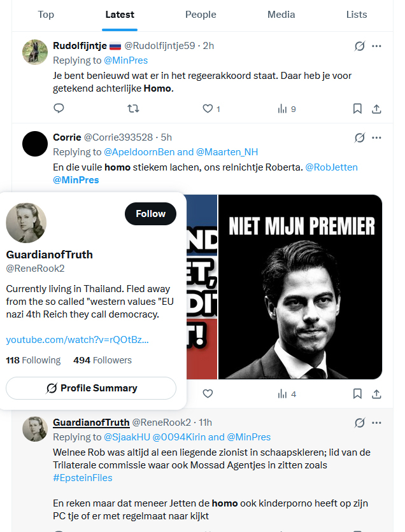Image resolution: width=405 pixels, height=532 pixels.
Task: Follow GuardianofTruth from hover card
Action: [150, 214]
